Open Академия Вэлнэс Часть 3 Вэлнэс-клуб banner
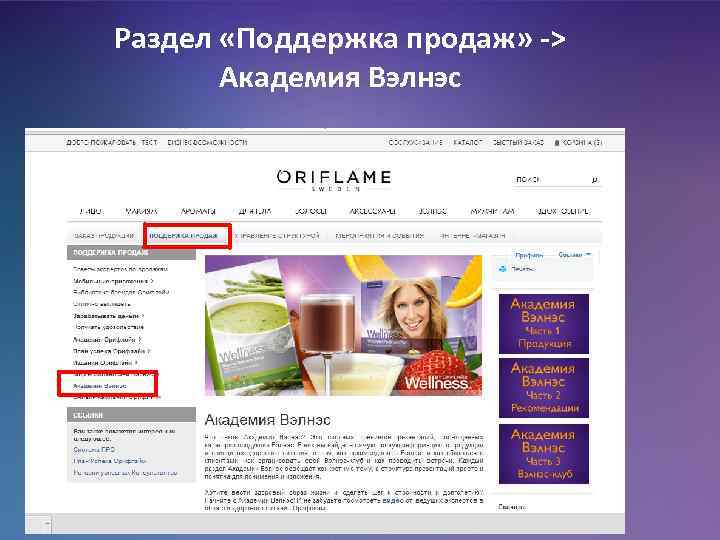 [x=544, y=454]
